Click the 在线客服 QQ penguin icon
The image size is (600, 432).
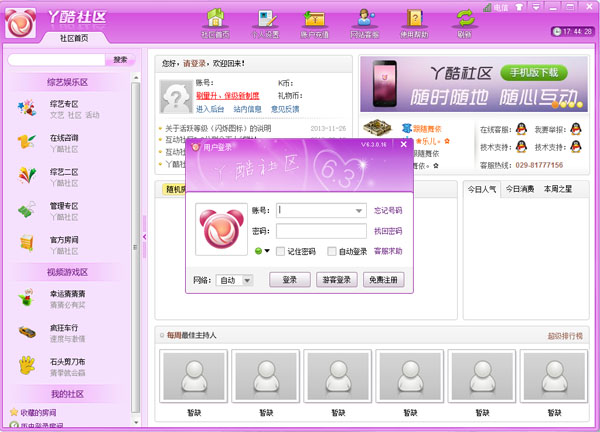point(521,129)
